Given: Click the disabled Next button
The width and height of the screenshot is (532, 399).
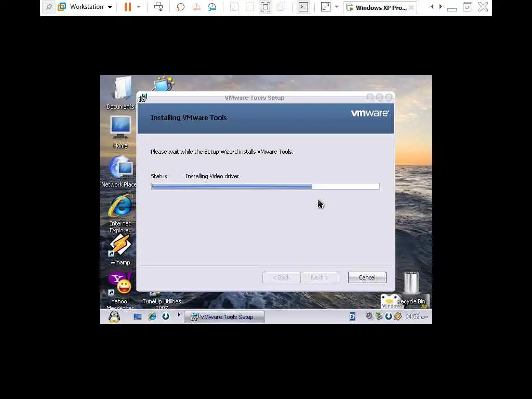Looking at the screenshot, I should 320,277.
